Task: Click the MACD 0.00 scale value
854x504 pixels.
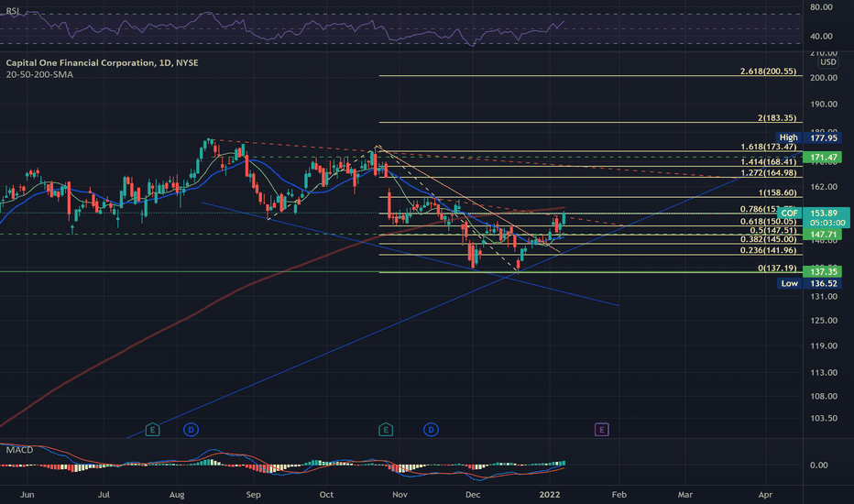Action: pos(818,466)
